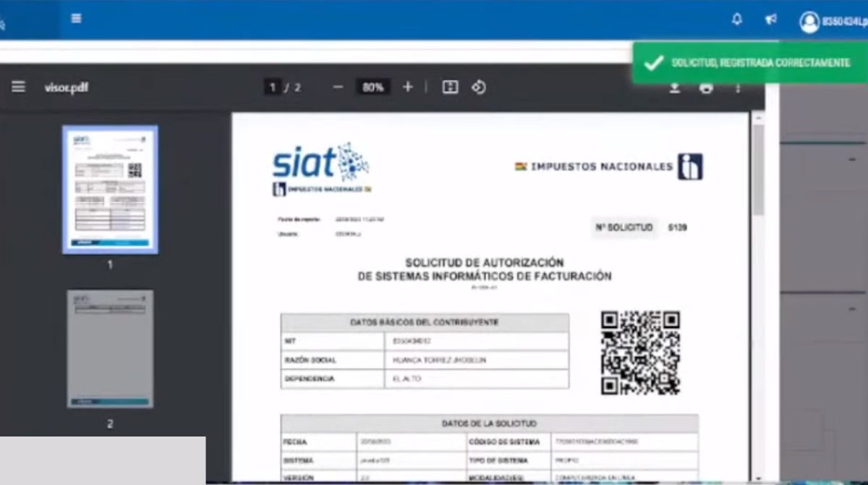Click the announcements megaphone icon
Screen dimensions: 868x485
771,20
